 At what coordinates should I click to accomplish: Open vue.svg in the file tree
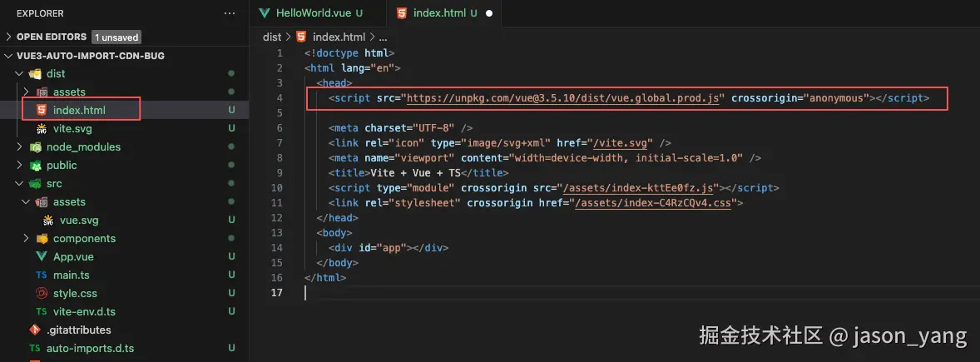(x=79, y=220)
